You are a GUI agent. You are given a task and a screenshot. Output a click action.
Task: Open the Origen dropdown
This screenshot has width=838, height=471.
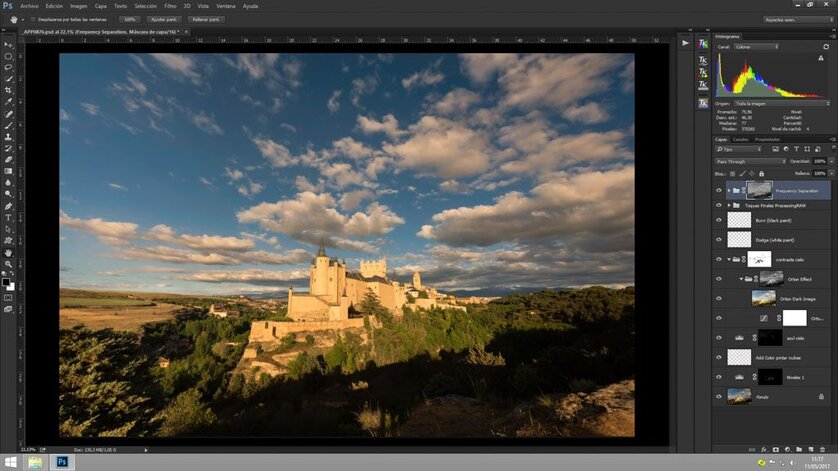(782, 104)
